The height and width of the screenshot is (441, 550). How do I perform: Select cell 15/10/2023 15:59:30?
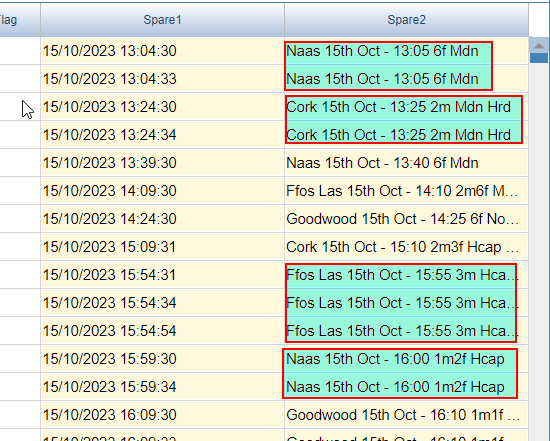(162, 359)
